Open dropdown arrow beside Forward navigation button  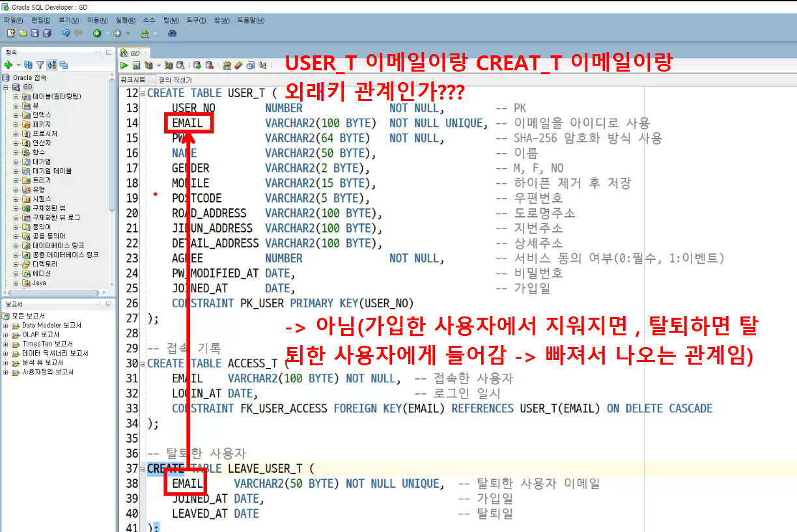[128, 33]
